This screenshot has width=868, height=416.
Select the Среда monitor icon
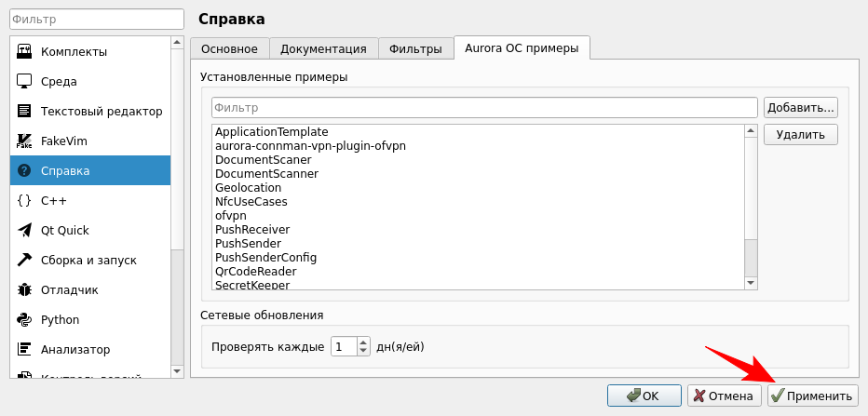pyautogui.click(x=25, y=81)
